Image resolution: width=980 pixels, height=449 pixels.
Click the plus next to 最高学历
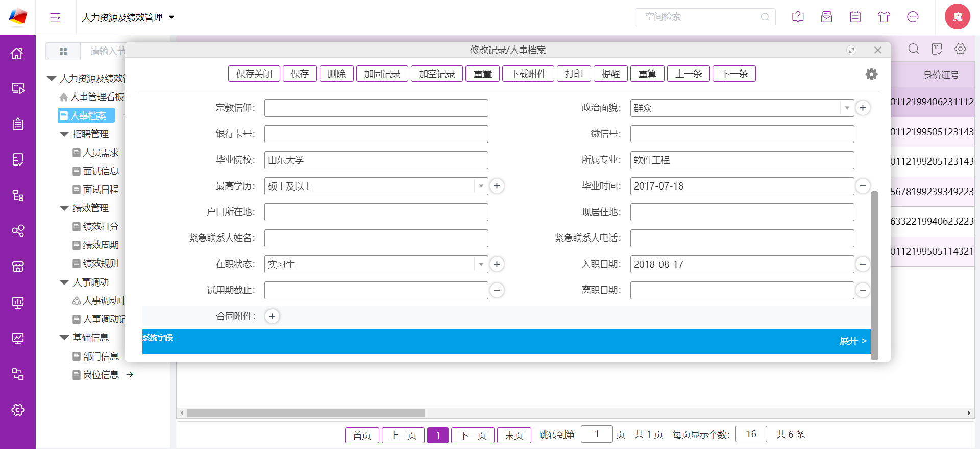click(497, 186)
